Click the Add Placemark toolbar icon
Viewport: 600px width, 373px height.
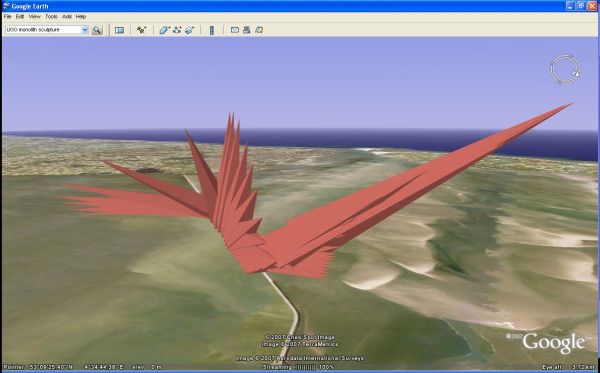(x=142, y=30)
